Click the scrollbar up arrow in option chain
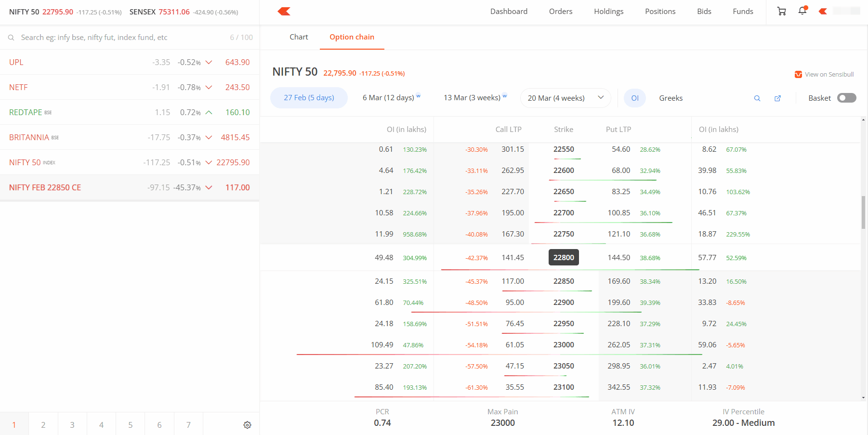This screenshot has height=435, width=868. click(863, 119)
